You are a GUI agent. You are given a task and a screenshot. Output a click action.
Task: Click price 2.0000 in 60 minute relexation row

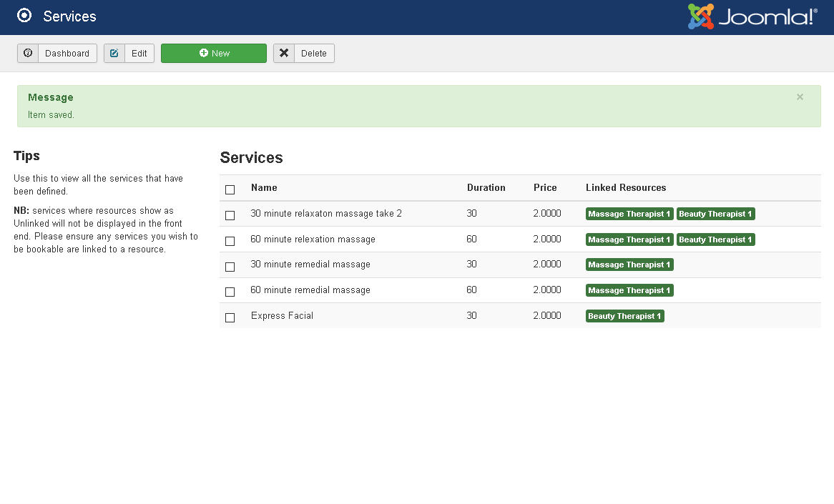[x=546, y=239]
